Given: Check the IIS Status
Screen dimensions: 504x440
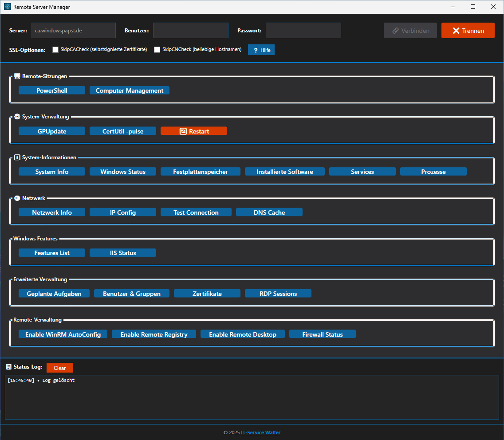Looking at the screenshot, I should (x=123, y=253).
